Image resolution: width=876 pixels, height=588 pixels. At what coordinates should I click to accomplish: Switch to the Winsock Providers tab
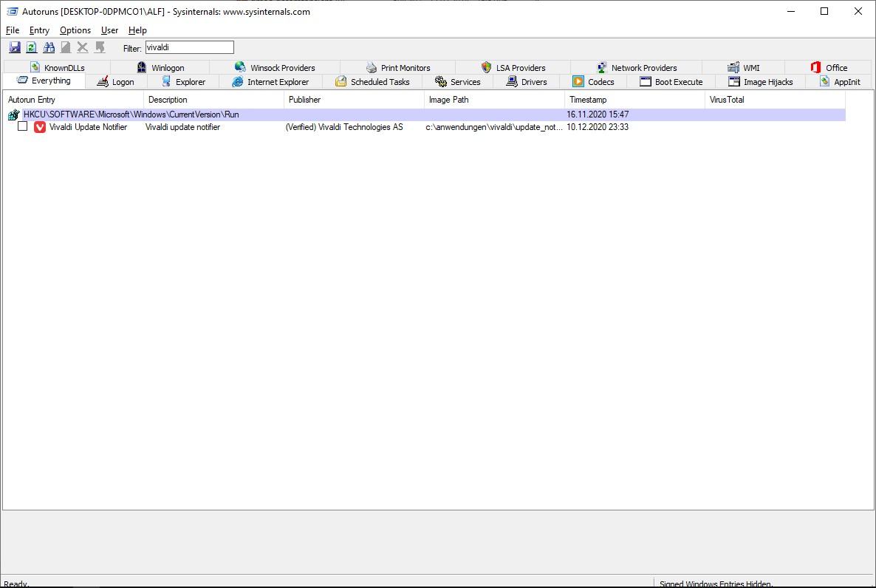275,68
